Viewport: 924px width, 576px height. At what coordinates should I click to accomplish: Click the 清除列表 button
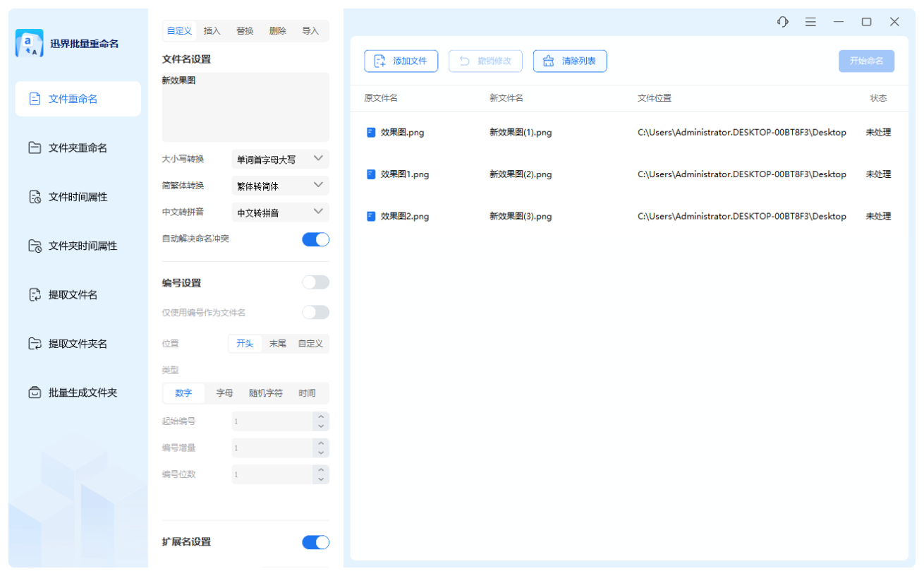point(570,61)
